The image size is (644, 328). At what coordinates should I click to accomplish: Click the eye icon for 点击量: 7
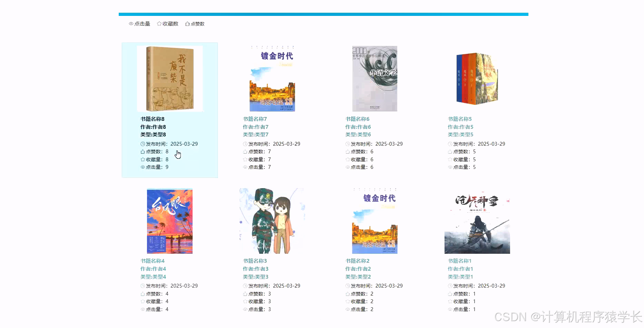pos(245,167)
